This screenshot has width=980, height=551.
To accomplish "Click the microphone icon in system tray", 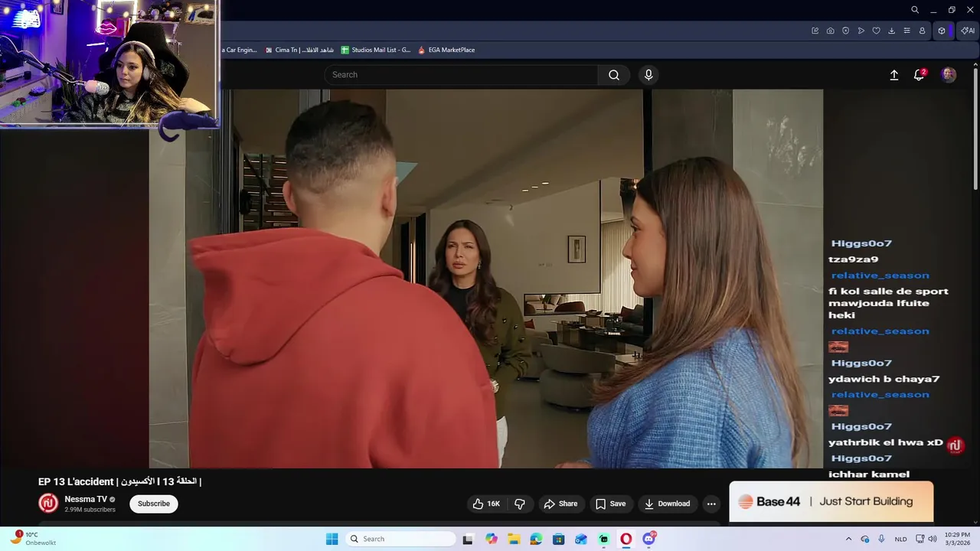I will 881,539.
